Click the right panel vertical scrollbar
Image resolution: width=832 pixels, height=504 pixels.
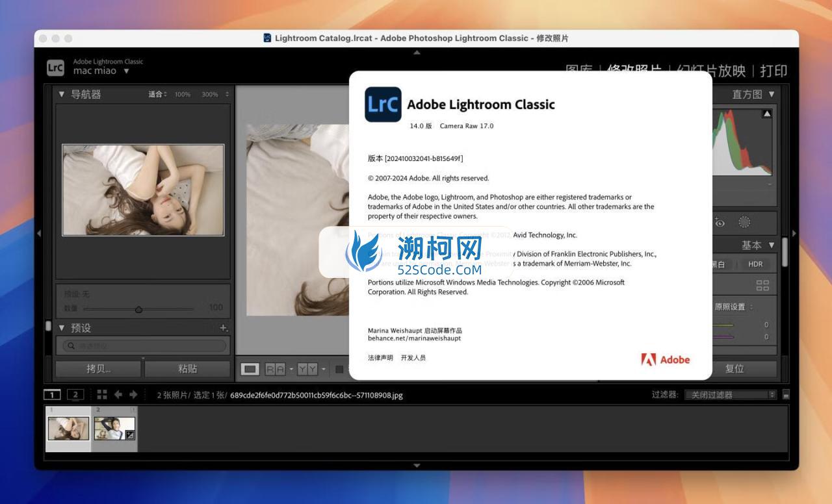tap(785, 251)
